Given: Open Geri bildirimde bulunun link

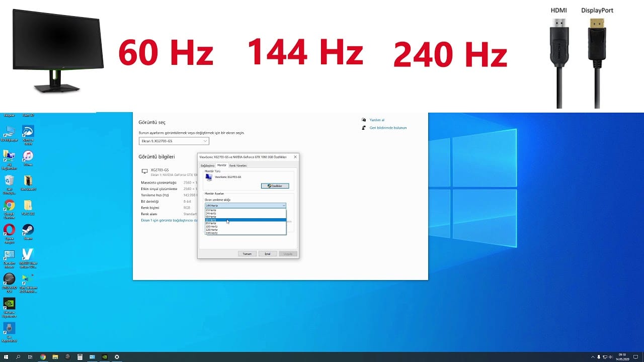Looking at the screenshot, I should point(388,128).
